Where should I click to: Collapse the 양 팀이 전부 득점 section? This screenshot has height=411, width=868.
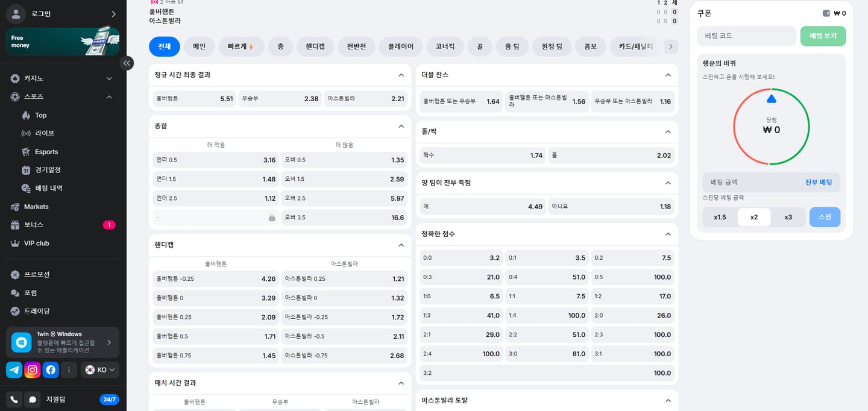click(x=668, y=183)
